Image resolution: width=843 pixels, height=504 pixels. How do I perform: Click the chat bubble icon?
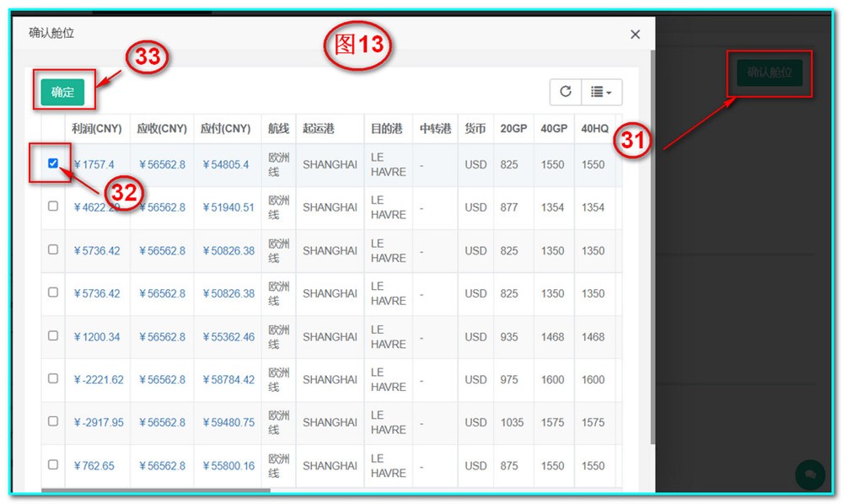click(x=810, y=475)
